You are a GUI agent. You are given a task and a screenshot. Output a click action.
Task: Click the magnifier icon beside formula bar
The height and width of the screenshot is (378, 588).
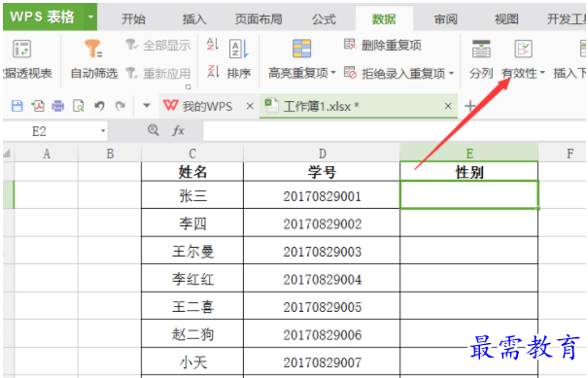pos(153,130)
